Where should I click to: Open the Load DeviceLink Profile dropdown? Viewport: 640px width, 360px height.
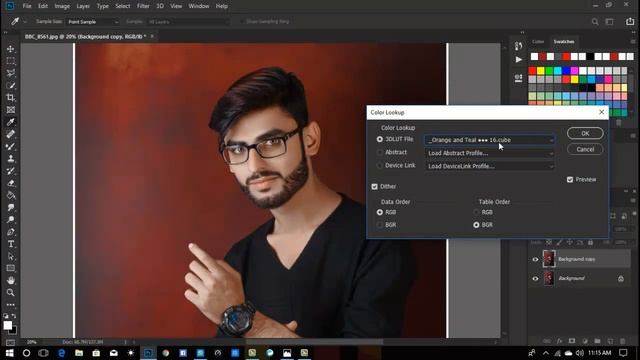489,166
